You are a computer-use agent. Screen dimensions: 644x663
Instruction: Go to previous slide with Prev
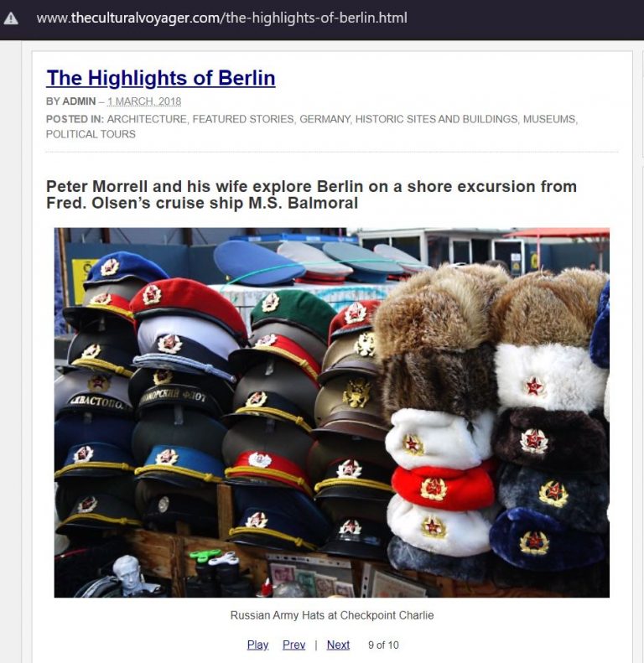[293, 645]
